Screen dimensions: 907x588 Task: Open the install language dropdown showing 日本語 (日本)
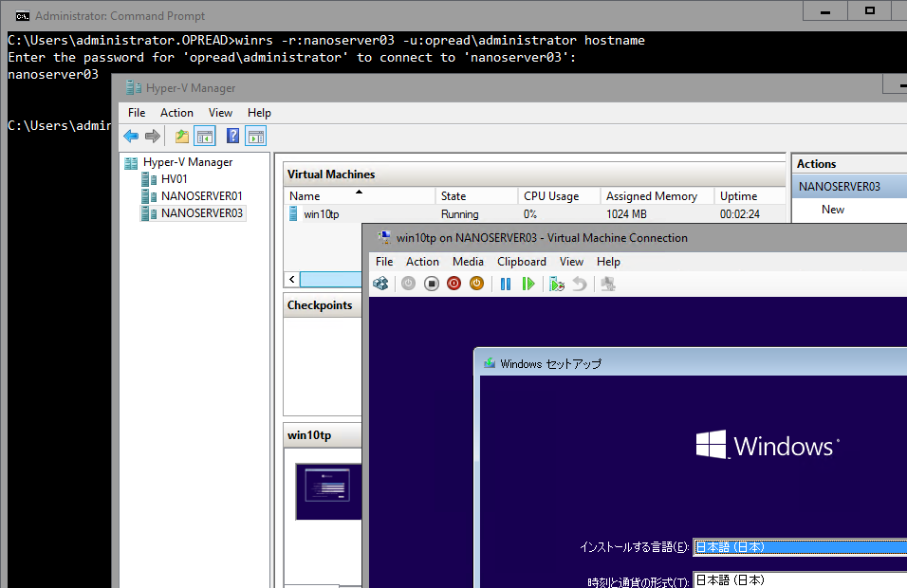pos(800,547)
